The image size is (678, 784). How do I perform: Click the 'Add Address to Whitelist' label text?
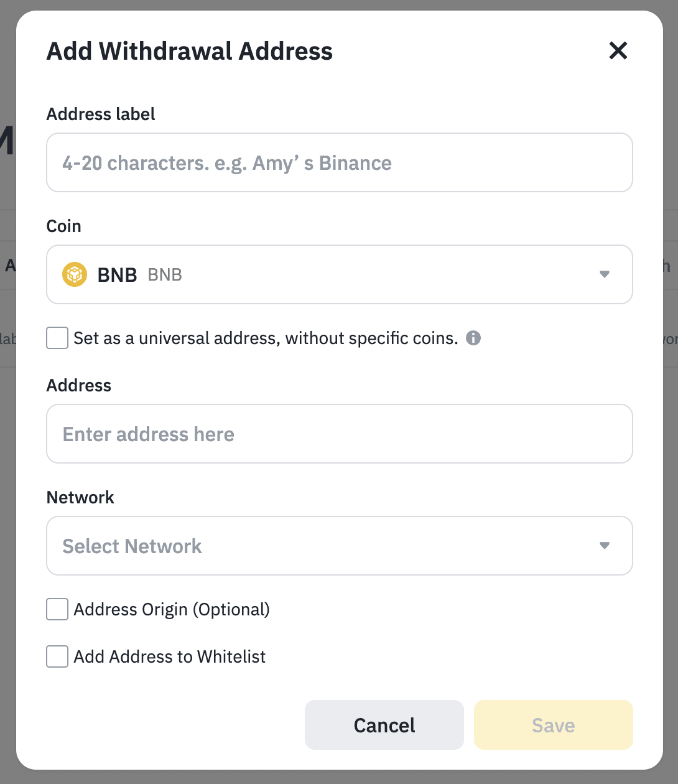pyautogui.click(x=169, y=657)
